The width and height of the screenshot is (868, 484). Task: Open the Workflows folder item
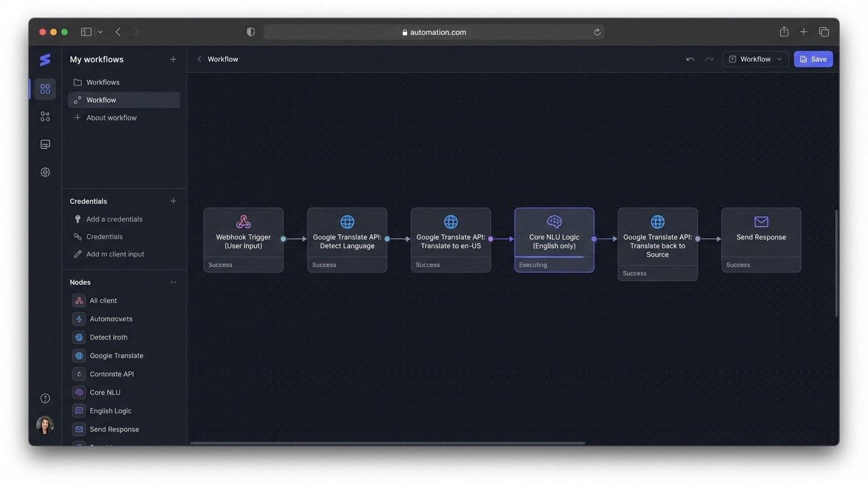coord(102,82)
